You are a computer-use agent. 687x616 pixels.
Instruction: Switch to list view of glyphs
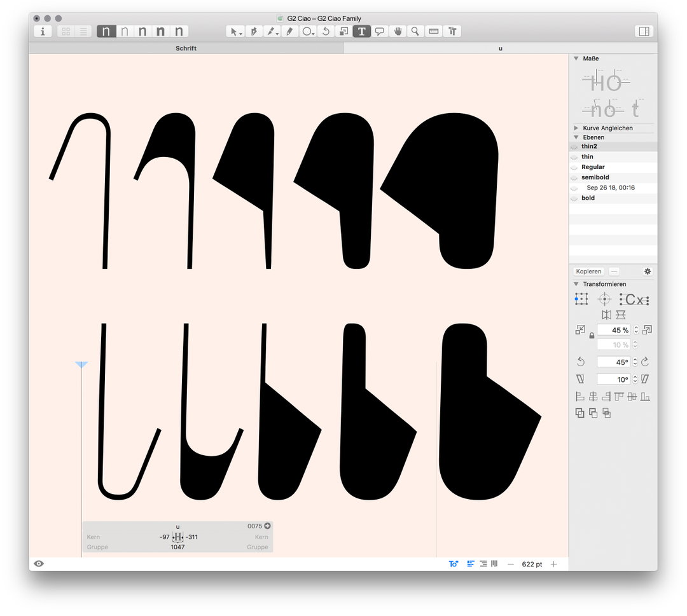(83, 31)
